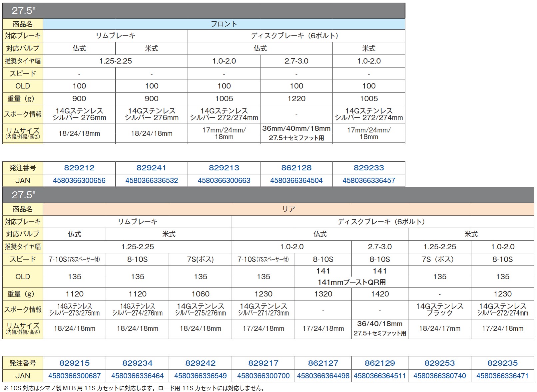Click JAN code 4580366364504
This screenshot has width=537, height=392.
tap(296, 181)
